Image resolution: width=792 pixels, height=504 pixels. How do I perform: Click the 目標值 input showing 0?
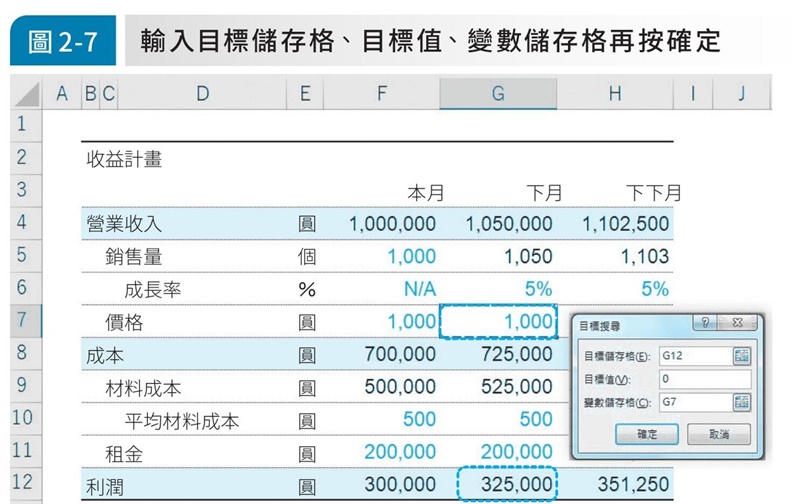pyautogui.click(x=705, y=379)
